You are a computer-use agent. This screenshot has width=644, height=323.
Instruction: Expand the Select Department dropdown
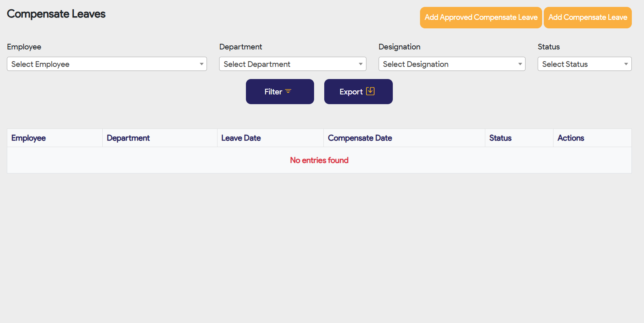click(x=292, y=64)
